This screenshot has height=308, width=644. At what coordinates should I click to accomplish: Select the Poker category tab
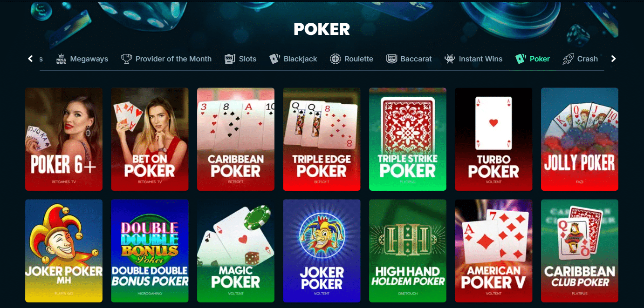[x=533, y=59]
